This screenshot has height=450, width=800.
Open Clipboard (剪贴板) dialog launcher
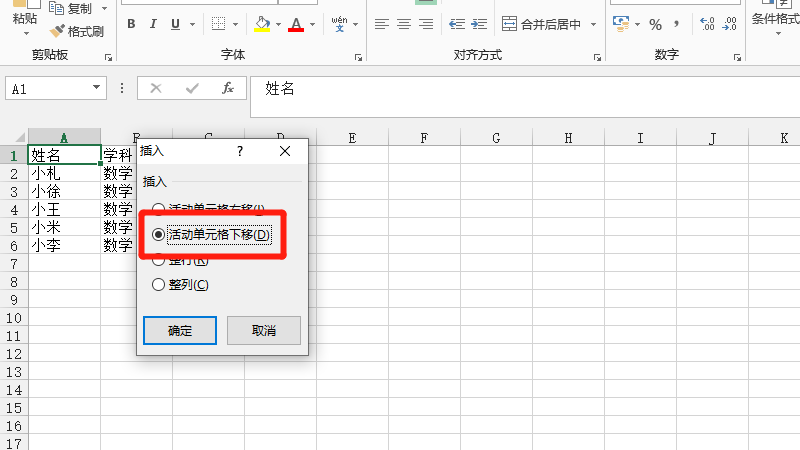(109, 58)
